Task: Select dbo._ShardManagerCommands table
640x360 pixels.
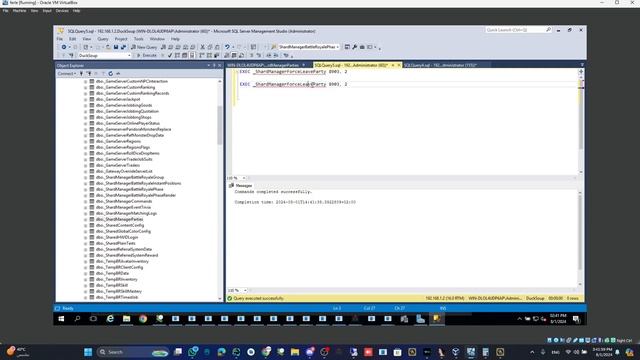Action: pos(124,201)
